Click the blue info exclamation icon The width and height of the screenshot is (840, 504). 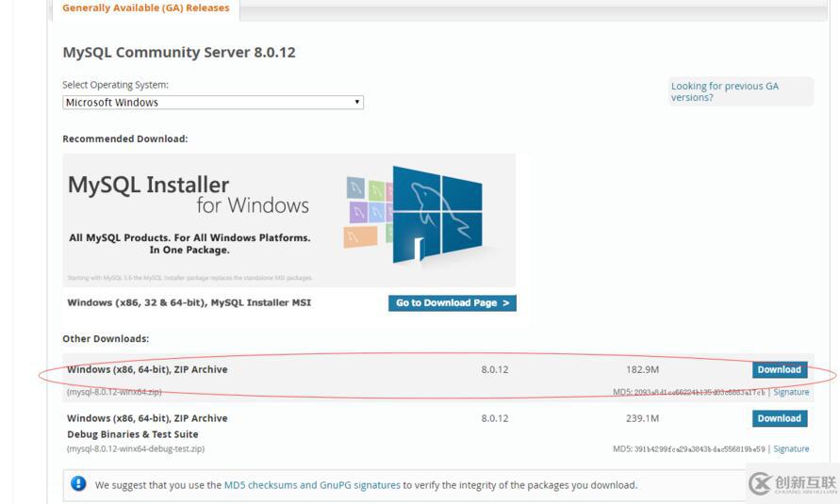click(78, 483)
